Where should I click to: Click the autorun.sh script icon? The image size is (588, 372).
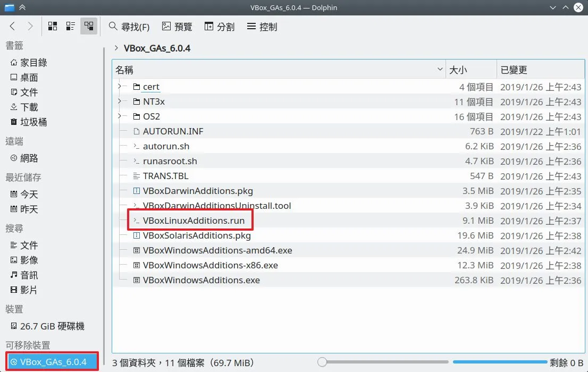point(137,146)
